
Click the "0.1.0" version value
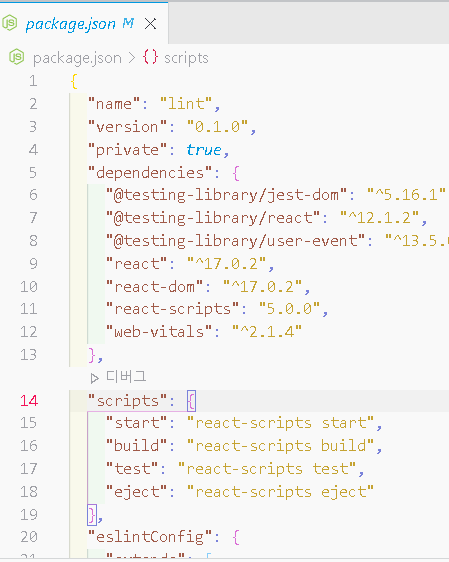[x=217, y=127]
